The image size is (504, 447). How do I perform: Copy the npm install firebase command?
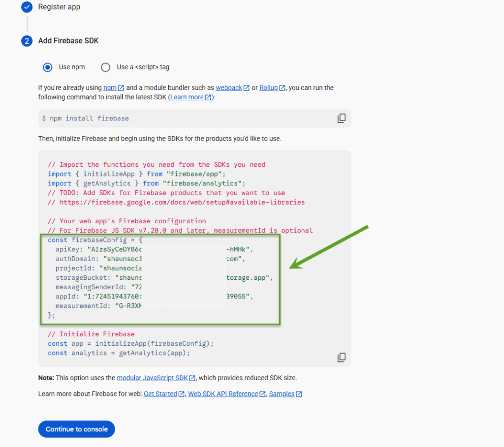coord(341,118)
